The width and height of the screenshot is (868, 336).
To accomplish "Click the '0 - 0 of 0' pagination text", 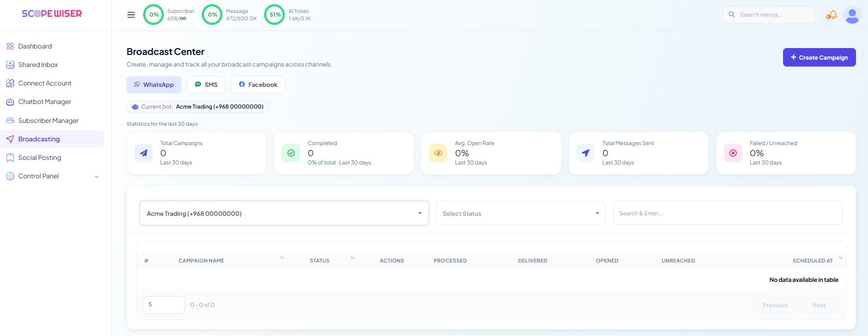I will (202, 305).
